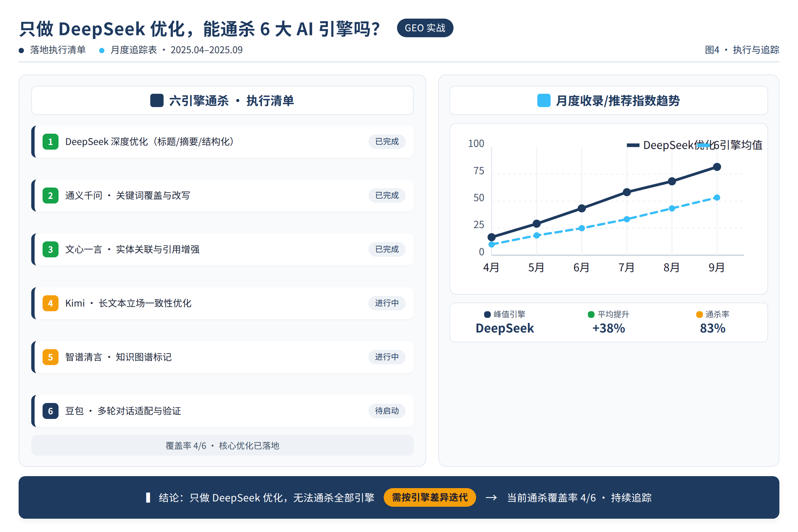798x532 pixels.
Task: Click 已完成 status on 文心一言 row
Action: coord(387,249)
